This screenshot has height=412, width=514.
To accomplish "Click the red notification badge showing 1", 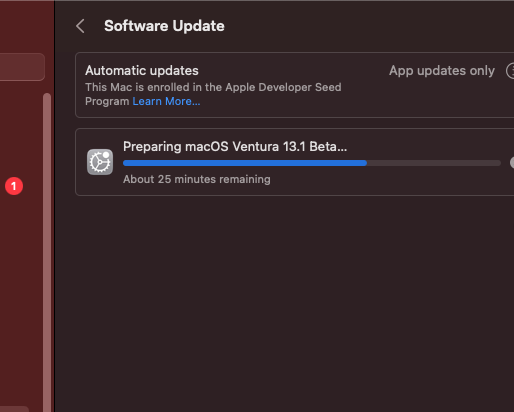I will [x=14, y=186].
